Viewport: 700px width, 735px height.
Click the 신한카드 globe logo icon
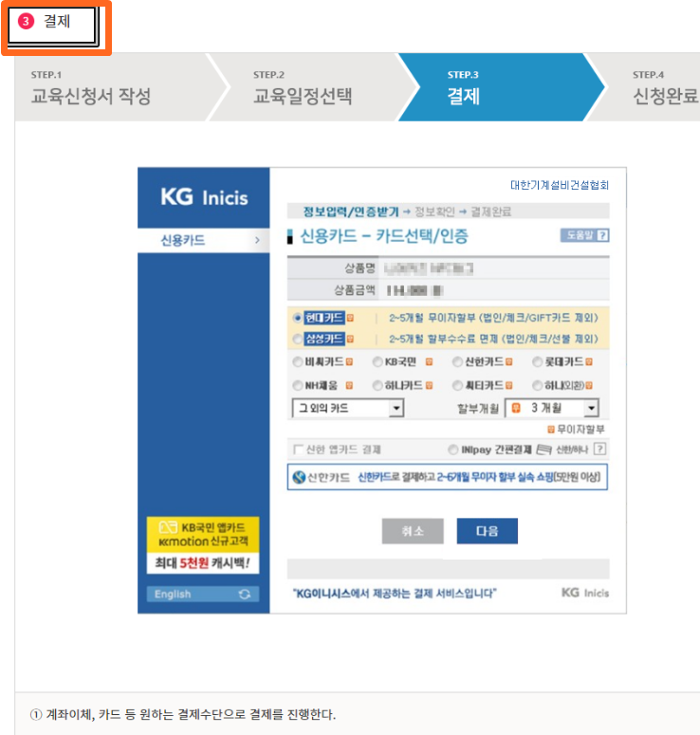pyautogui.click(x=299, y=477)
